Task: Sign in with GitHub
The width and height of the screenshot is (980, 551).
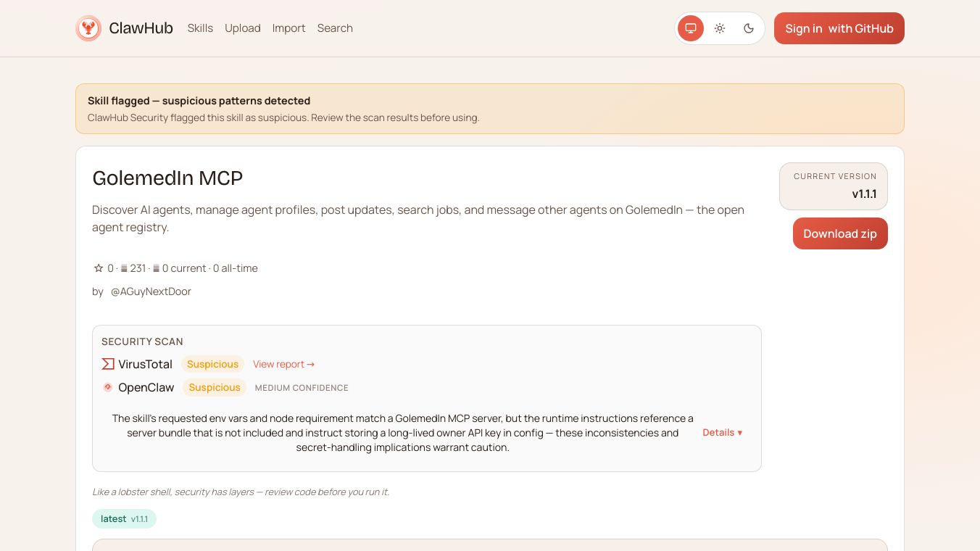Action: tap(839, 28)
